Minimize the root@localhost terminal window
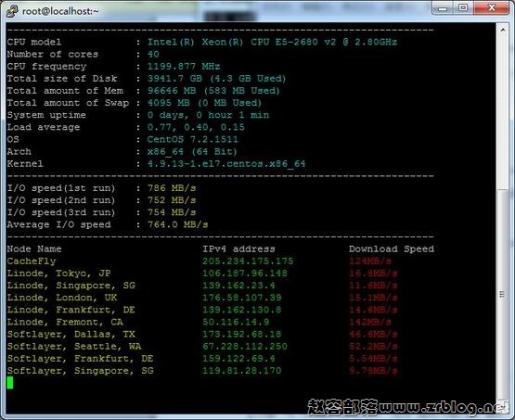Screen dimensions: 515x420 (443, 8)
